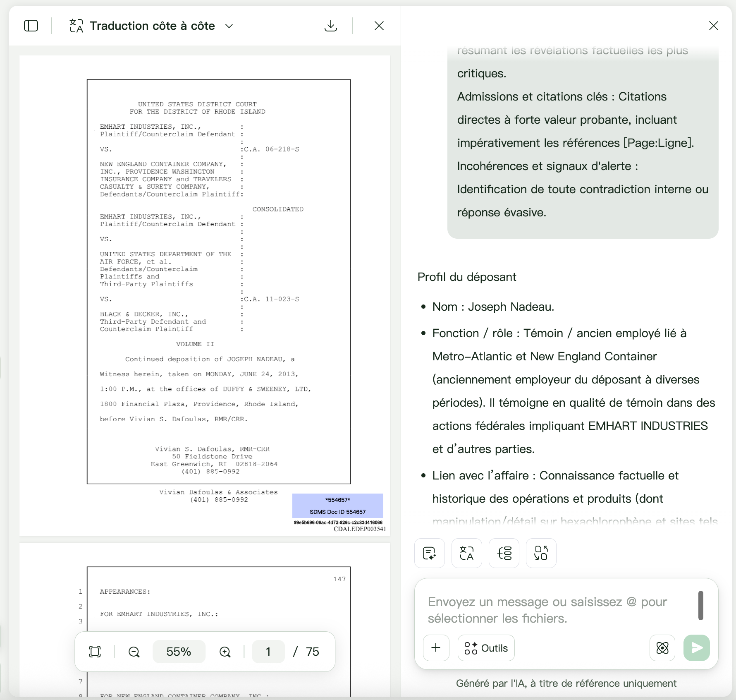The image size is (736, 700).
Task: Select the 55% zoom level field
Action: [x=179, y=652]
